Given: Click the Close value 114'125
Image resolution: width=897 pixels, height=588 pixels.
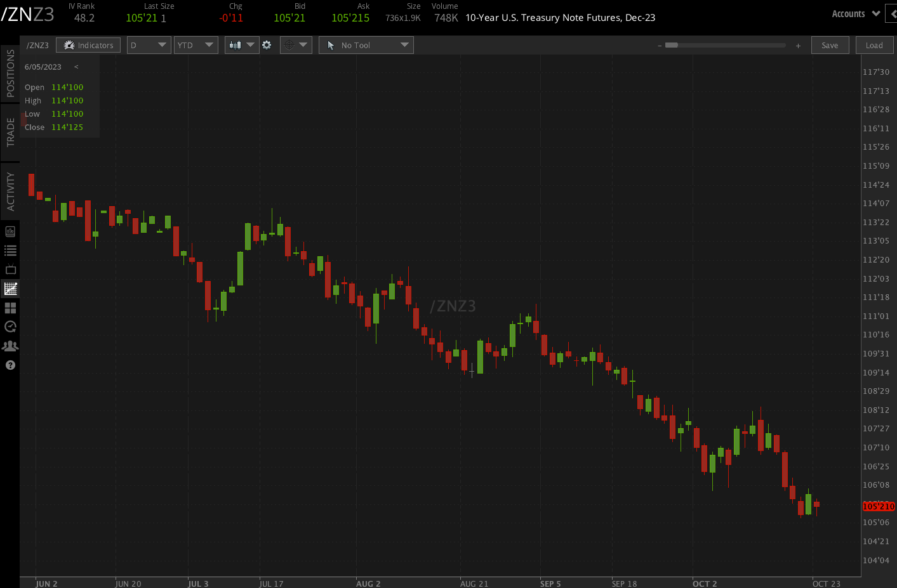Looking at the screenshot, I should (x=67, y=127).
